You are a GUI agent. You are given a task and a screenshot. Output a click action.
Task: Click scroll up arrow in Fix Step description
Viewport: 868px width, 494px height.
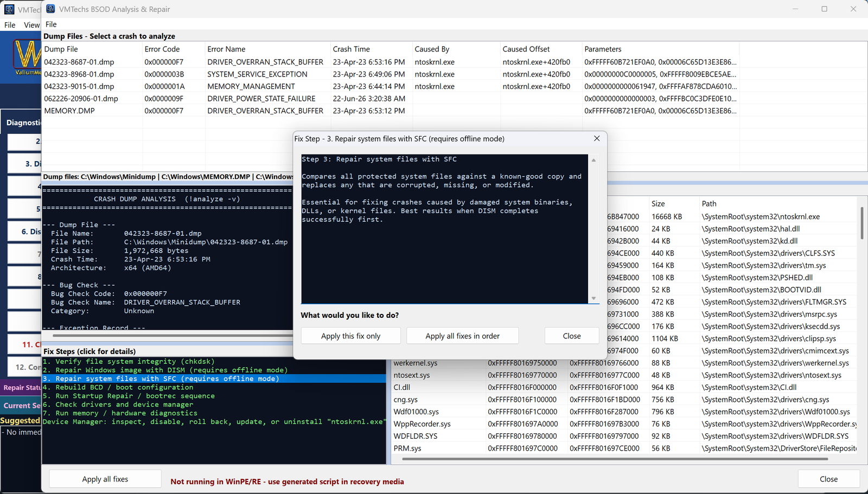[593, 160]
